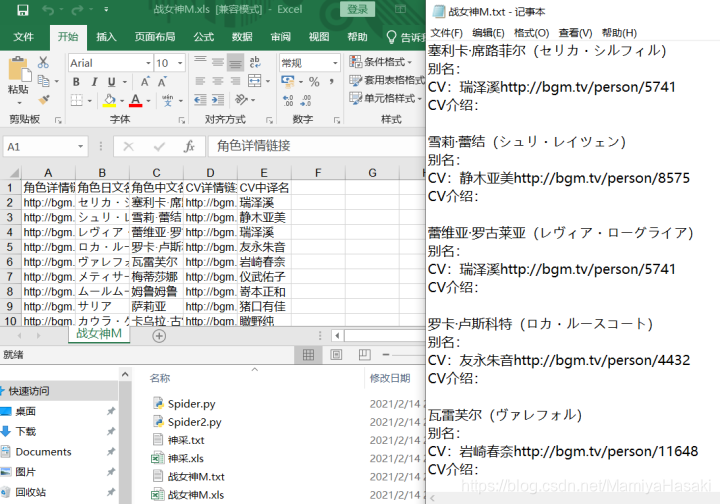The image size is (720, 504).
Task: Click the Percent Style icon
Action: [314, 82]
